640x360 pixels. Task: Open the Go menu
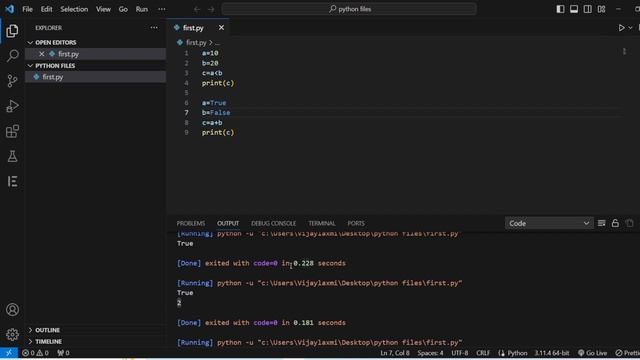click(123, 9)
